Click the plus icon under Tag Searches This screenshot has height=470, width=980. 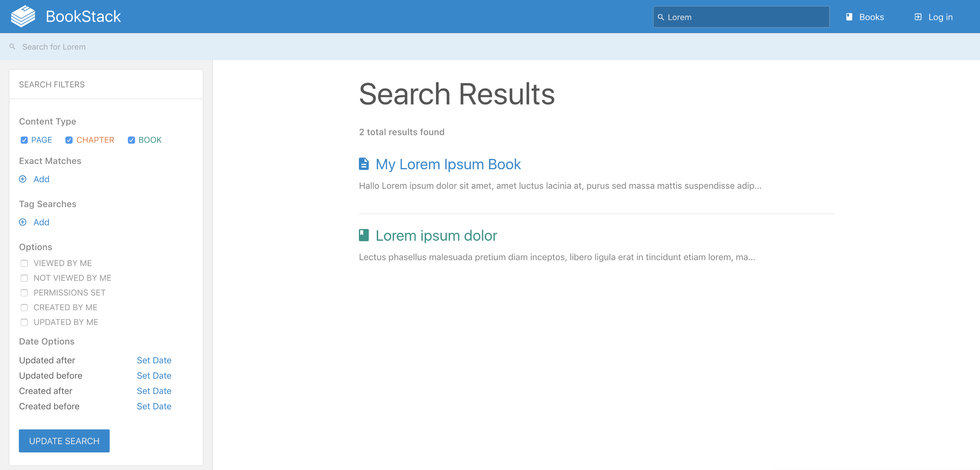(x=23, y=222)
